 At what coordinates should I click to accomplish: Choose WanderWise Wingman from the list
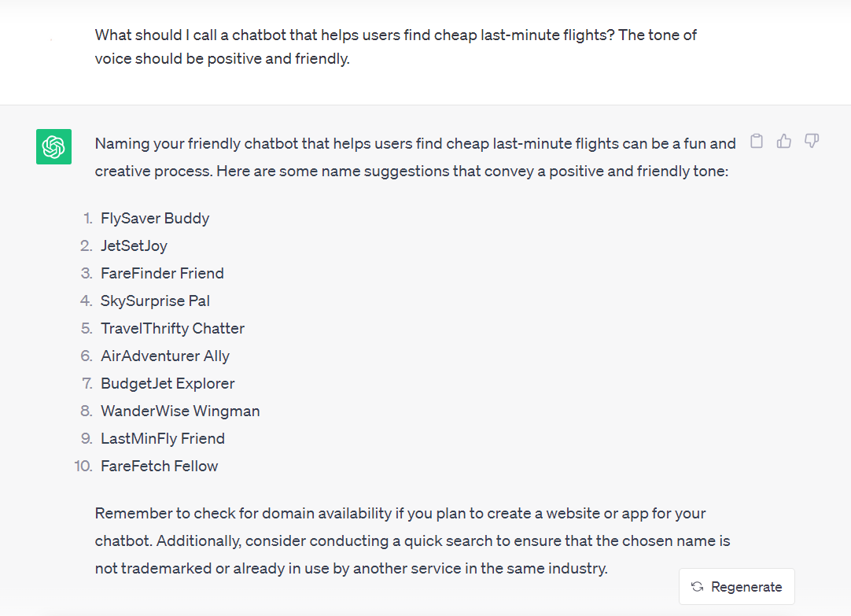pyautogui.click(x=180, y=411)
